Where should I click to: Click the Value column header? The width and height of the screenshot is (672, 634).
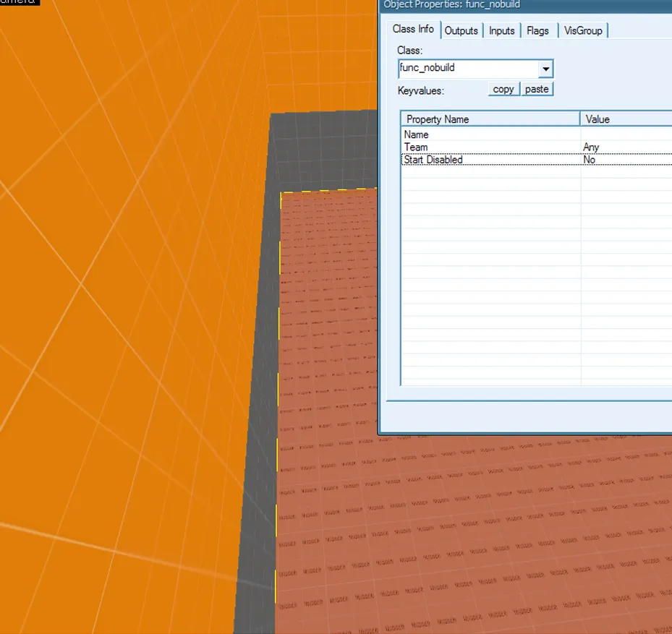(626, 119)
